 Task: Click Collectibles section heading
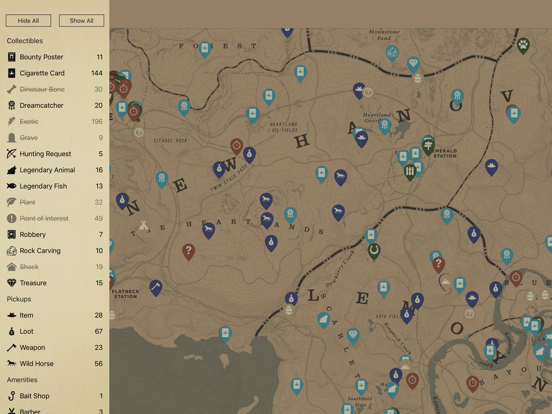click(x=25, y=41)
